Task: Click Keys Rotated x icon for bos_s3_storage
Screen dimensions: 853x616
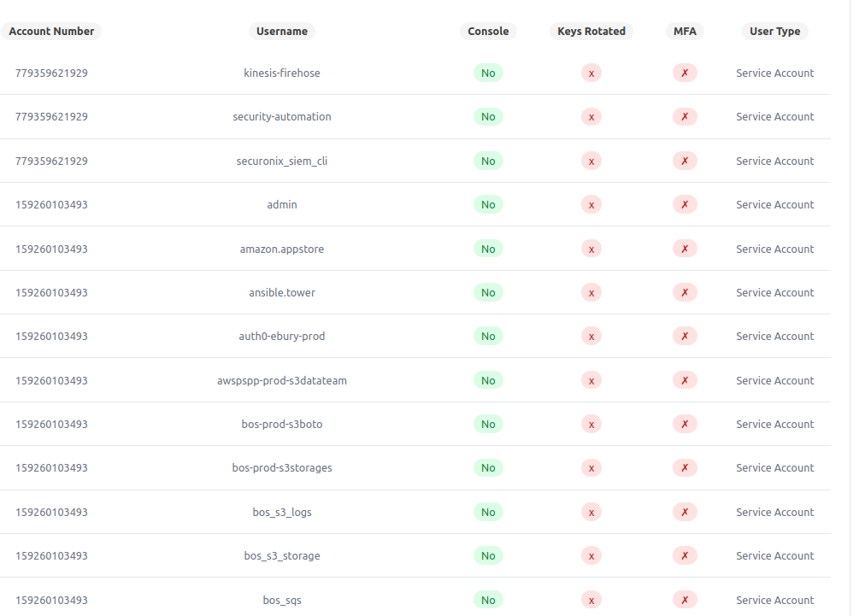Action: click(591, 555)
